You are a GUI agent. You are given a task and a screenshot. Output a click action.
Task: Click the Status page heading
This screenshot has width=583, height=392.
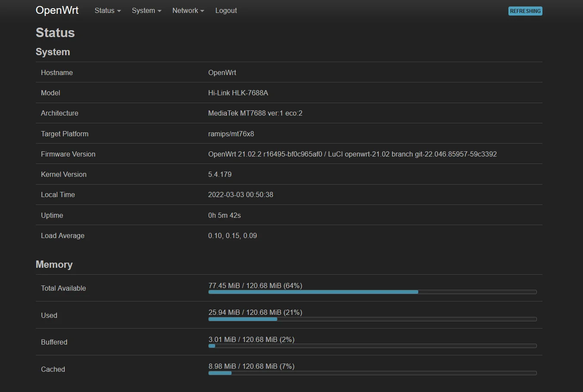(55, 33)
